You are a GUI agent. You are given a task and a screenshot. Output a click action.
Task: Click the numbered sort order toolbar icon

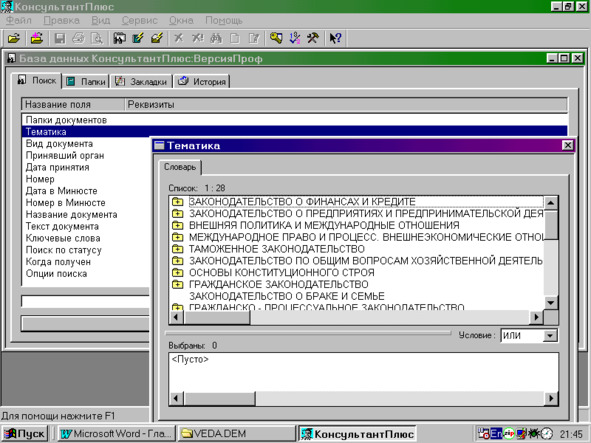pyautogui.click(x=295, y=38)
